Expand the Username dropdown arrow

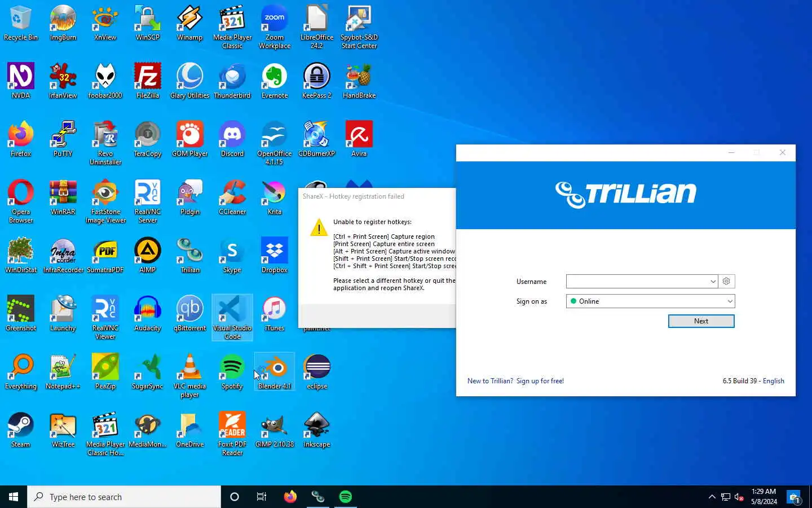click(x=713, y=281)
